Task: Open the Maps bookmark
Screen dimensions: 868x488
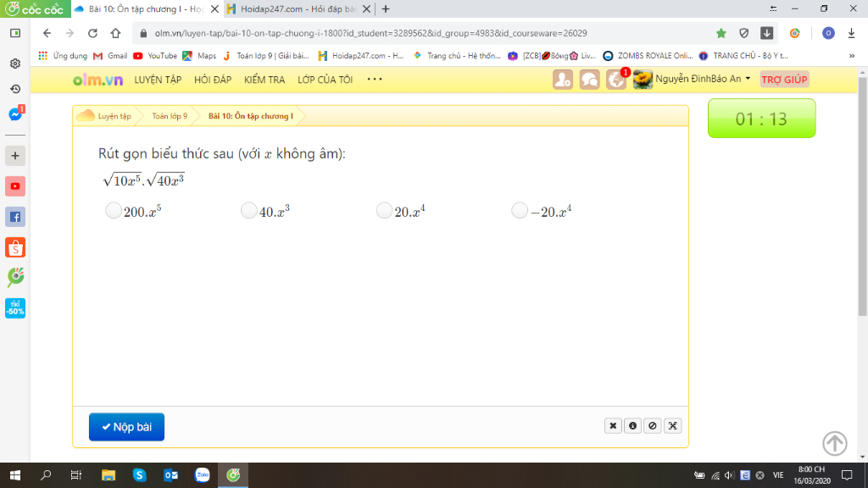Action: pyautogui.click(x=200, y=55)
